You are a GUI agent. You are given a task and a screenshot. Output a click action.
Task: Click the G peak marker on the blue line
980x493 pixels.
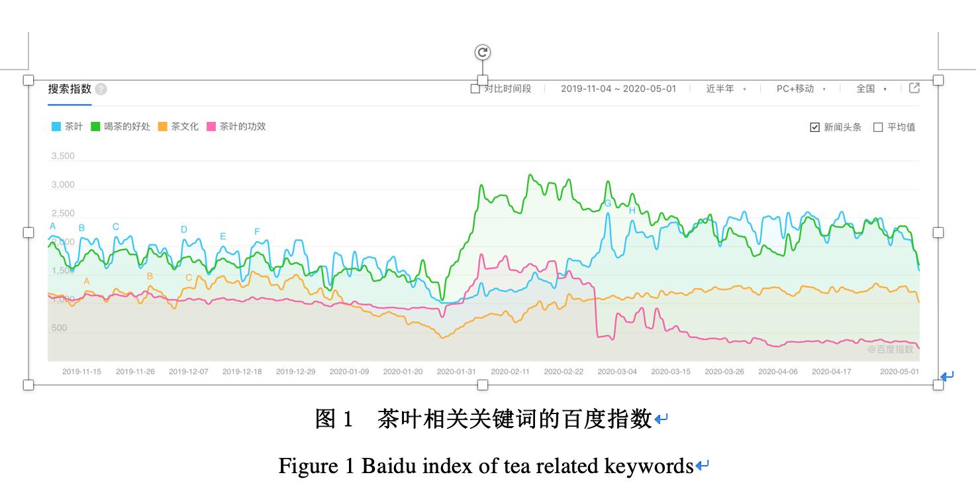pyautogui.click(x=609, y=203)
